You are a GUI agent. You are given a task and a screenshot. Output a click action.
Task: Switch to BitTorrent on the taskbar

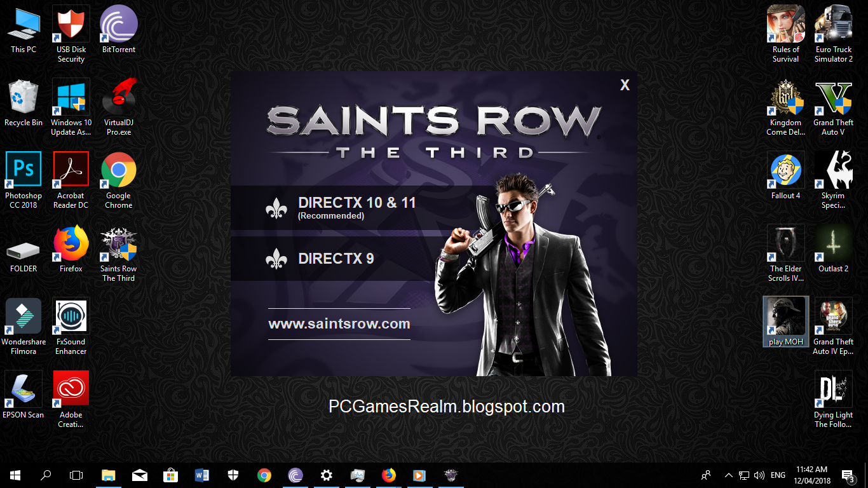[295, 475]
